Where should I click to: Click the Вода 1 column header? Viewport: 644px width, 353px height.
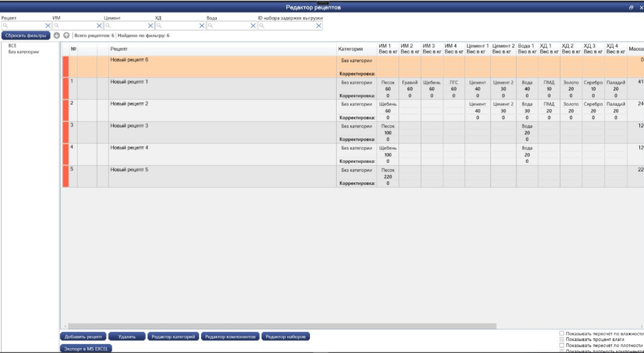(527, 49)
